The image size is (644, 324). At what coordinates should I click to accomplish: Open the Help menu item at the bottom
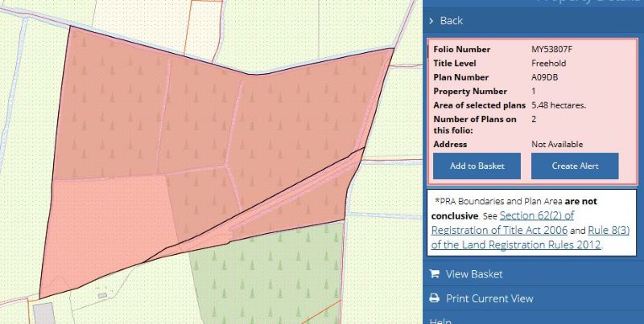pyautogui.click(x=440, y=320)
